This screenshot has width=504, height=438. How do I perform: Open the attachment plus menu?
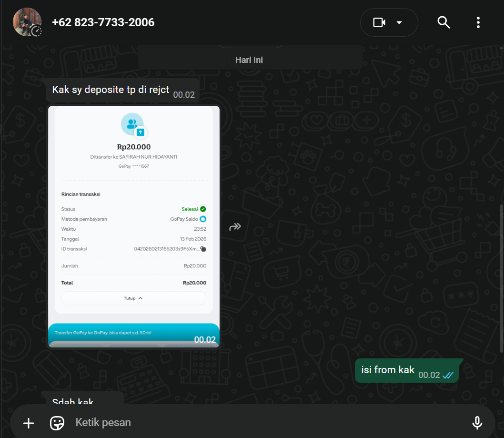click(x=29, y=423)
